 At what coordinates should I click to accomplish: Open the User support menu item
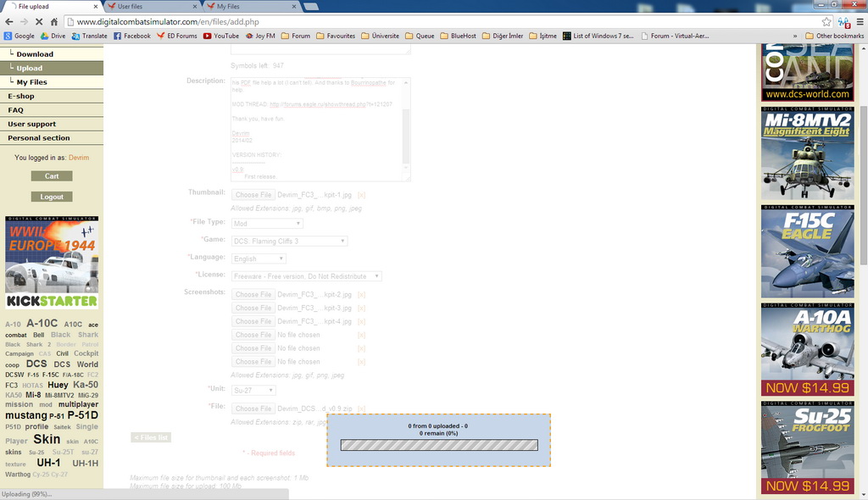tap(52, 124)
